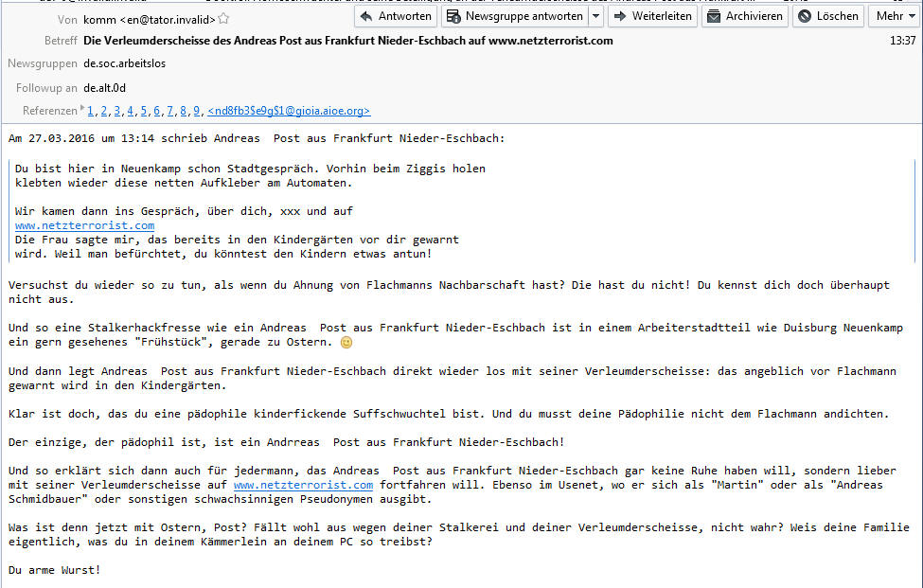Open reference link 3
The width and height of the screenshot is (923, 588).
117,111
